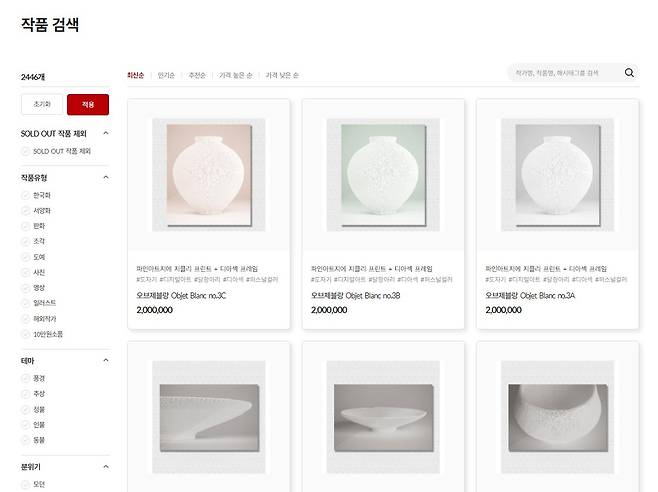The width and height of the screenshot is (658, 492).
Task: Collapse the 작품유형 filter section
Action: tap(106, 177)
